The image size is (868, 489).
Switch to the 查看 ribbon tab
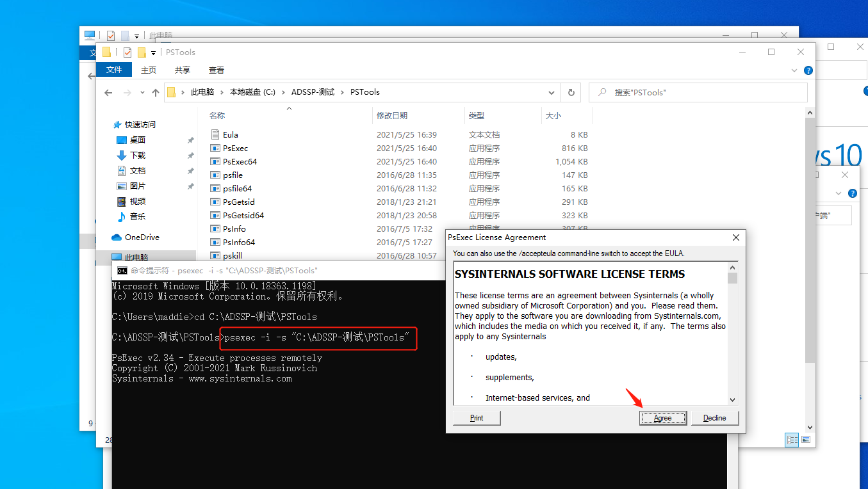(x=217, y=70)
